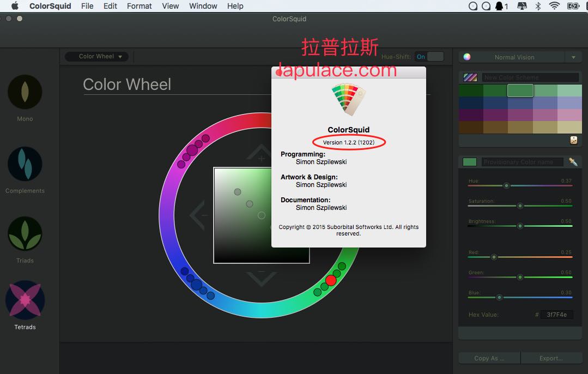
Task: Click the New Color Scheme name field
Action: click(x=530, y=77)
